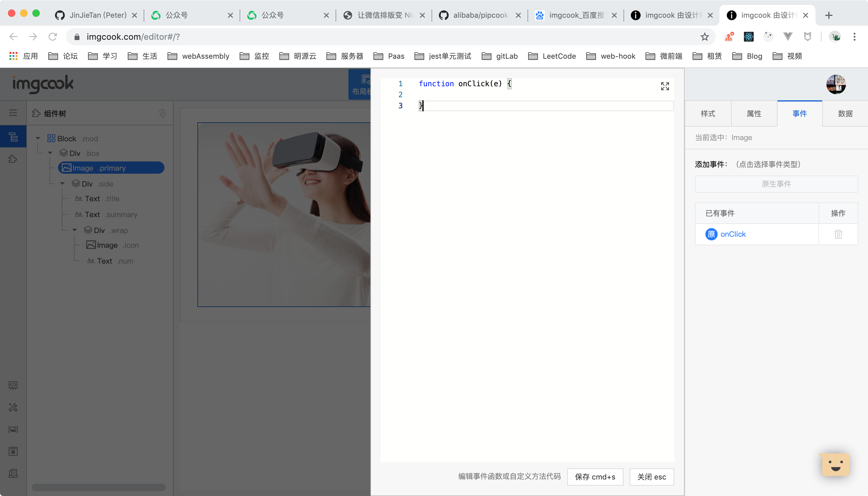Click the 布局 toolbar button
The width and height of the screenshot is (868, 496).
(x=359, y=84)
